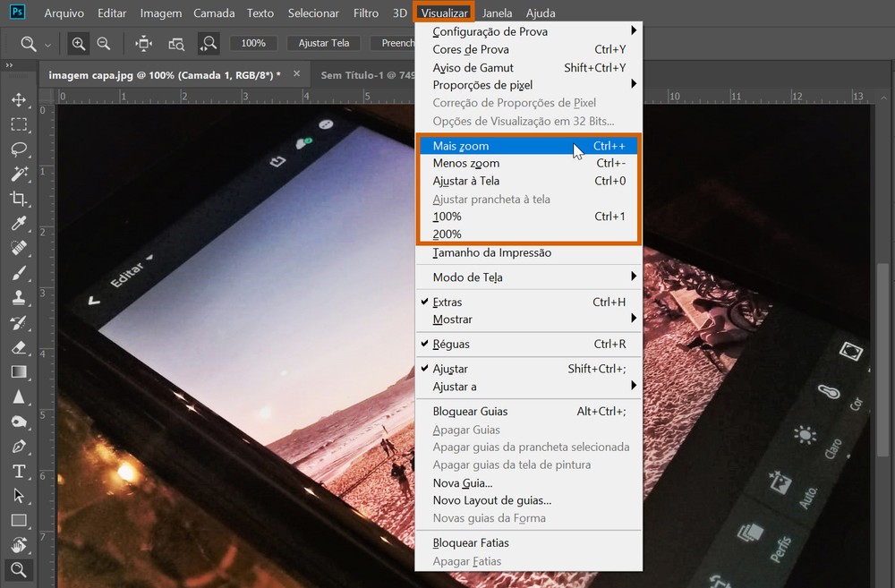This screenshot has height=588, width=895.
Task: Select the Clone Stamp tool
Action: [x=18, y=297]
